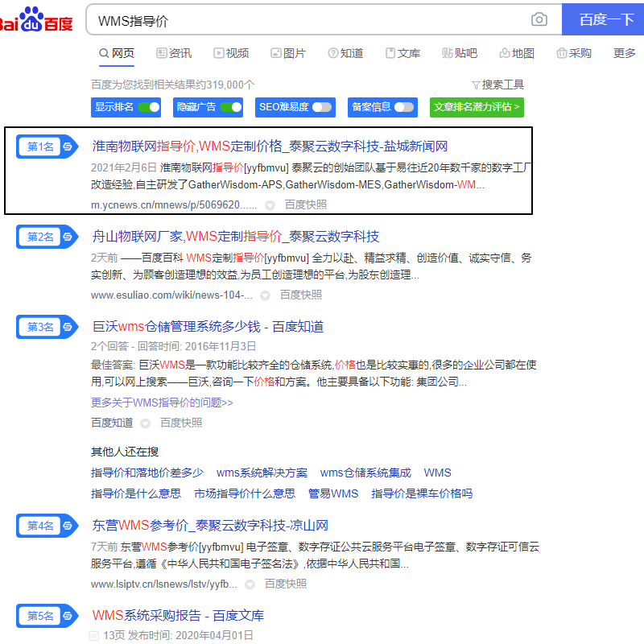Open 百度快照 for 百度知道 result
The width and height of the screenshot is (644, 644).
coord(181,423)
